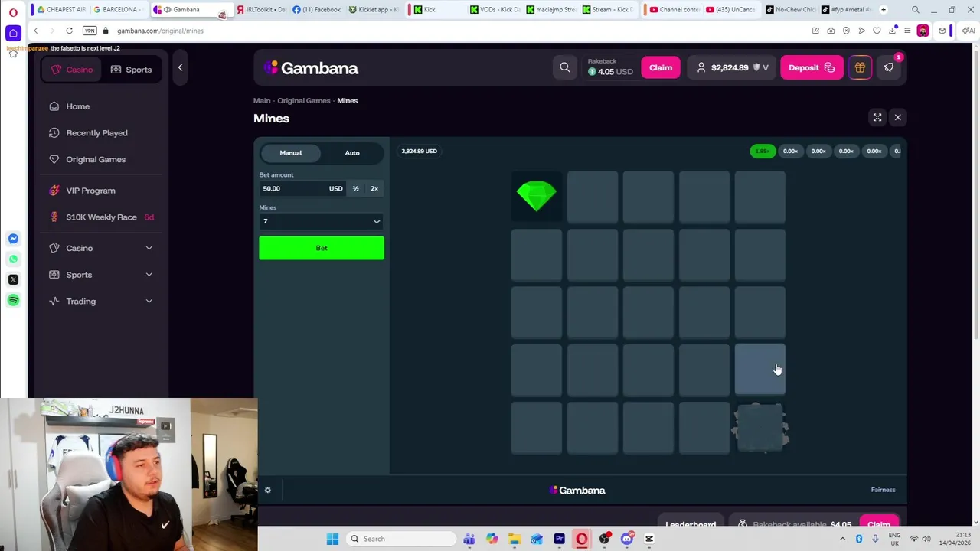The image size is (980, 551).
Task: Go to the Main breadcrumb link
Action: click(x=262, y=100)
